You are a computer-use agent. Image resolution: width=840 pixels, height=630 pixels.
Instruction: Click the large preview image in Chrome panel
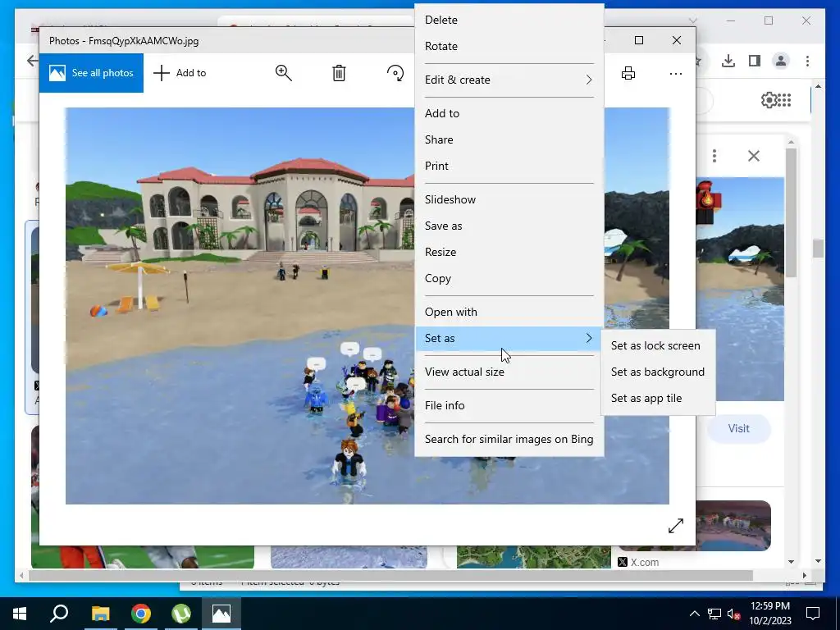tap(740, 290)
